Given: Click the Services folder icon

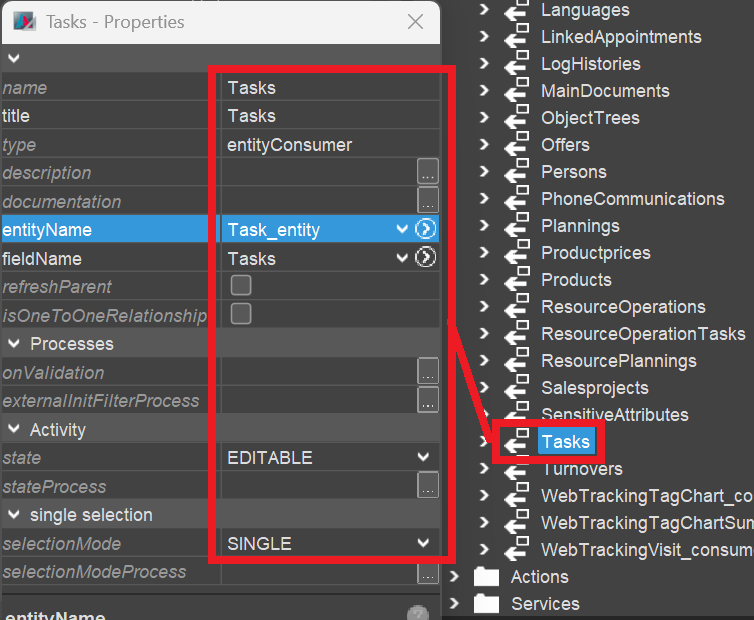Looking at the screenshot, I should pos(486,604).
